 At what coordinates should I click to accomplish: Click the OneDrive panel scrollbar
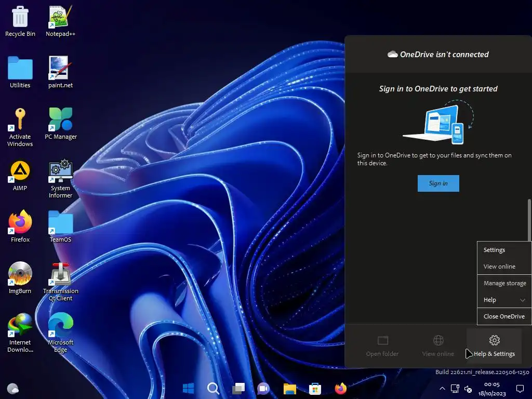point(529,220)
